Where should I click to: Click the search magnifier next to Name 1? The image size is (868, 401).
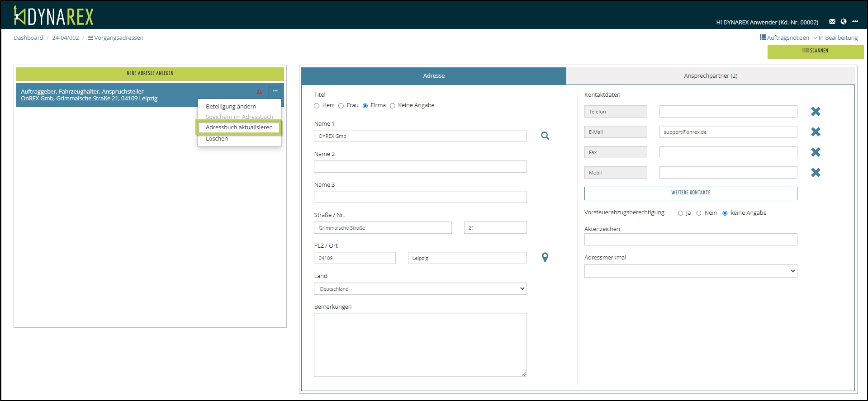[x=545, y=136]
